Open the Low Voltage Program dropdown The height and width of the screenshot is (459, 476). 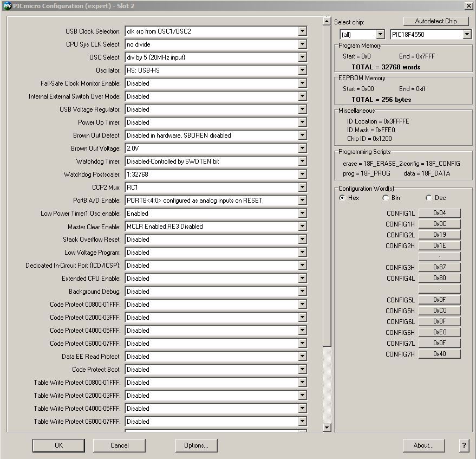[x=302, y=252]
